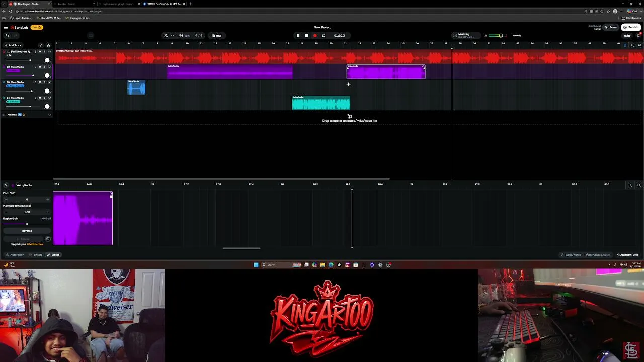Viewport: 644px width, 362px height.
Task: Open the BandLab Sounds panel
Action: 598,255
